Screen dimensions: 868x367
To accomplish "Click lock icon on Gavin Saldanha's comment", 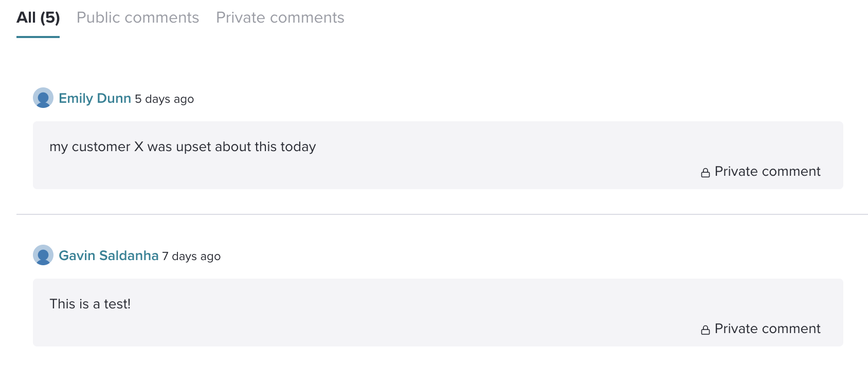I will coord(706,329).
